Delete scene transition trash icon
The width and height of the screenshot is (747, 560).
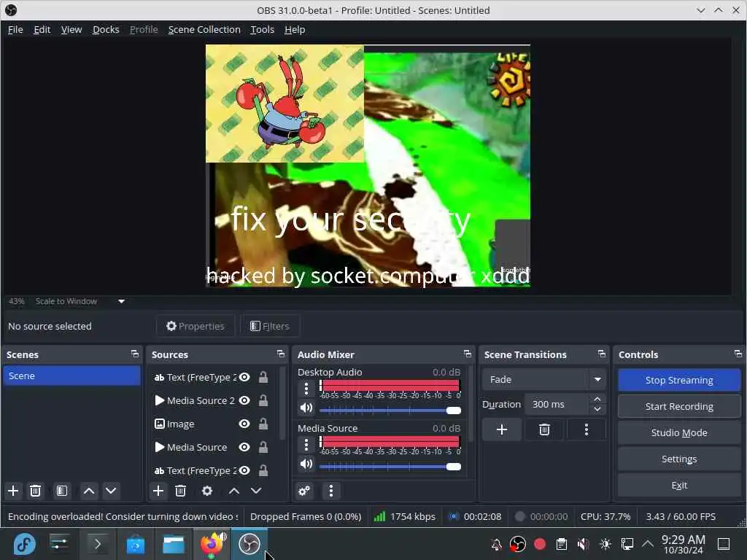click(544, 430)
